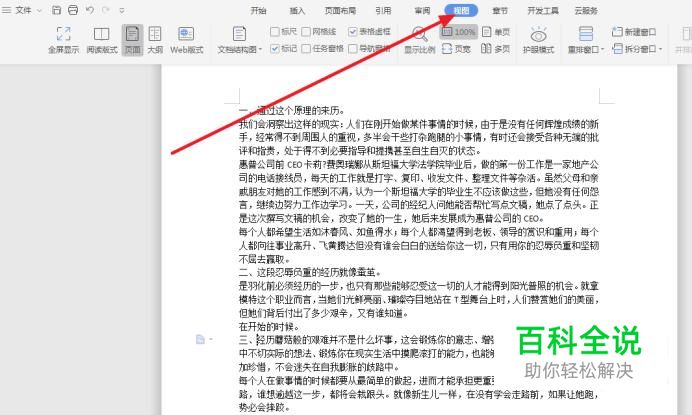Open the quick access customize dropdown

point(122,10)
